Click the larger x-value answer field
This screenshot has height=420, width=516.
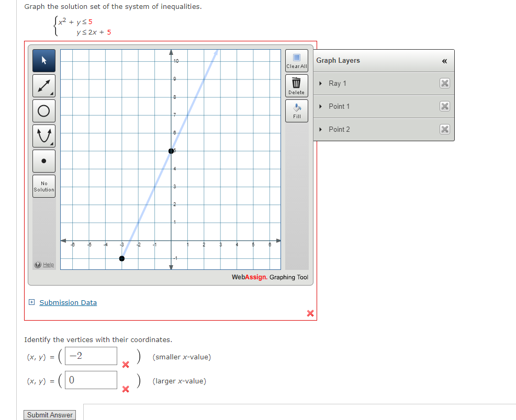[90, 380]
